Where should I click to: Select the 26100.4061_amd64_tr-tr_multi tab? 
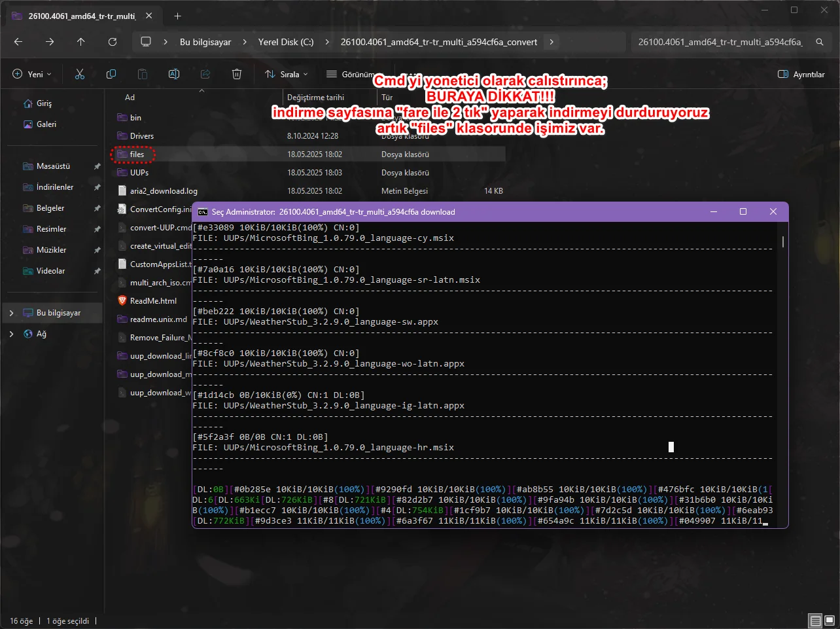pos(82,16)
